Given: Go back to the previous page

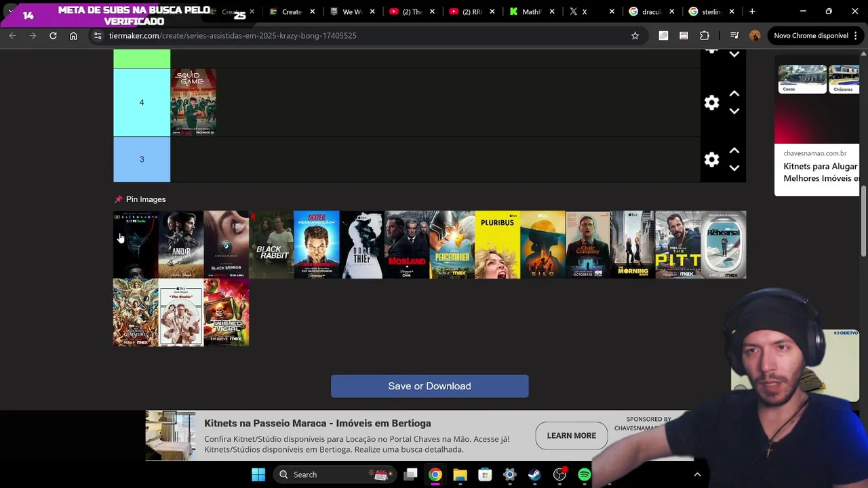Looking at the screenshot, I should click(x=12, y=35).
